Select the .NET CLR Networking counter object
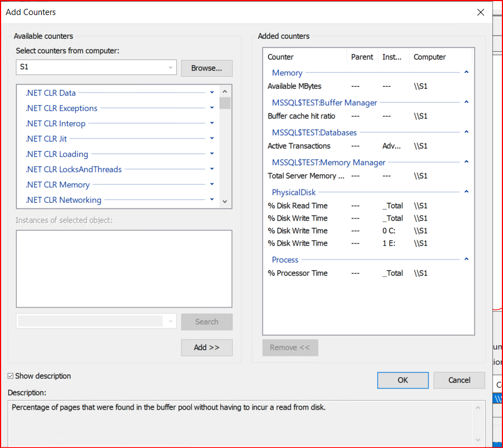Image resolution: width=503 pixels, height=448 pixels. tap(63, 200)
